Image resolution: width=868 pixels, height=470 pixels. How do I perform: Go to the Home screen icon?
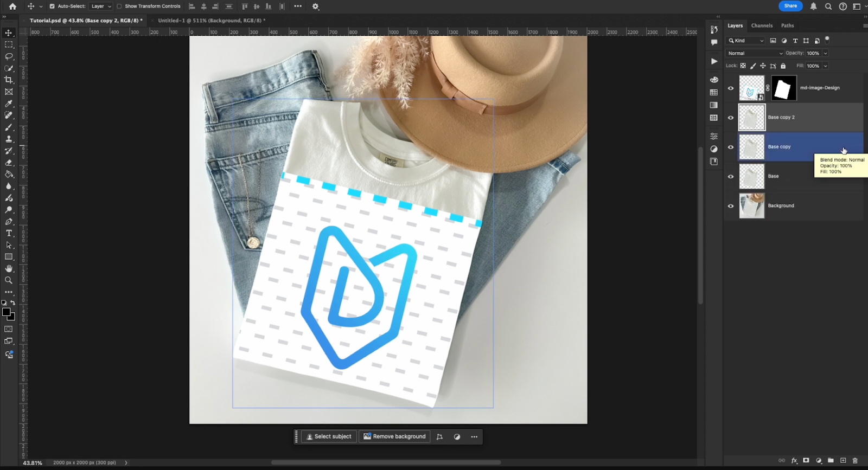pos(12,7)
